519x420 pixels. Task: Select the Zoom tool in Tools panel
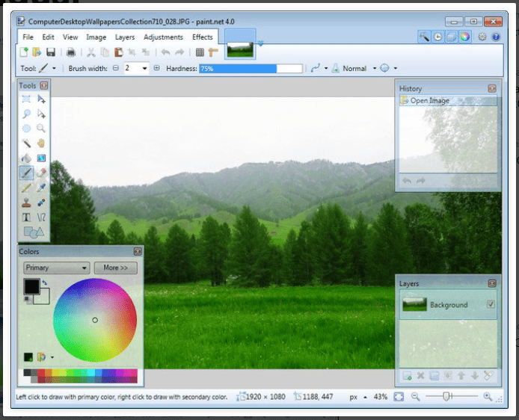click(41, 129)
